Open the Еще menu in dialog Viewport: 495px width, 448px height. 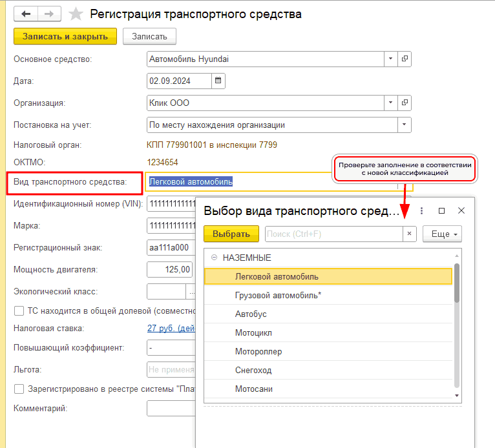click(443, 234)
